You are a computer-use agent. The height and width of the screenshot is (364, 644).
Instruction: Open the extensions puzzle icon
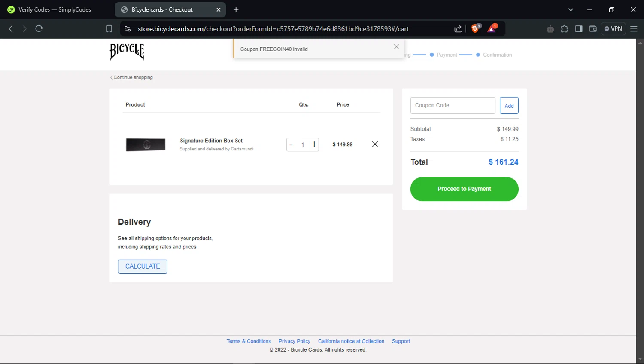tap(565, 29)
